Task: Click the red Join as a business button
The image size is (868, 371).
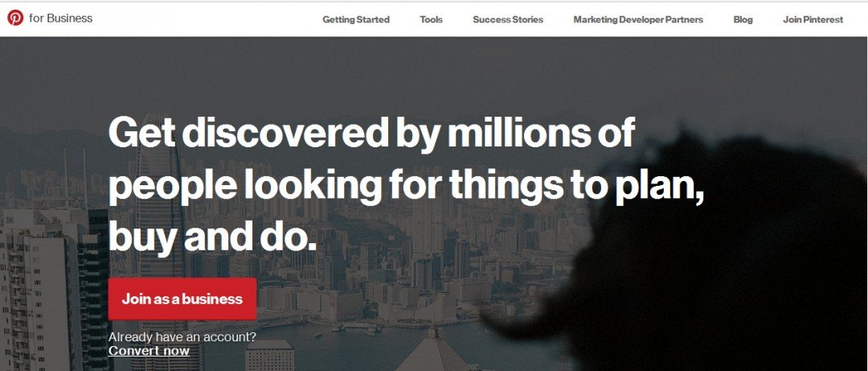Action: point(182,299)
